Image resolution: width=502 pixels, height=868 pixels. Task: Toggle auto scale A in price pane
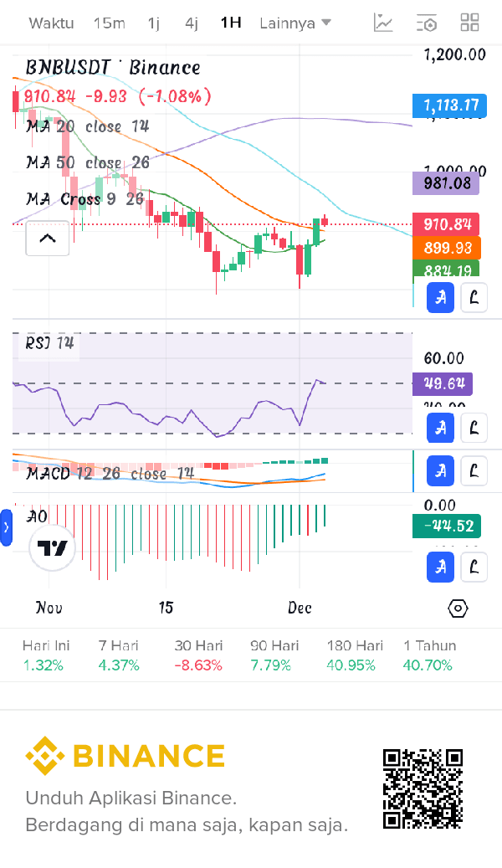pos(441,298)
